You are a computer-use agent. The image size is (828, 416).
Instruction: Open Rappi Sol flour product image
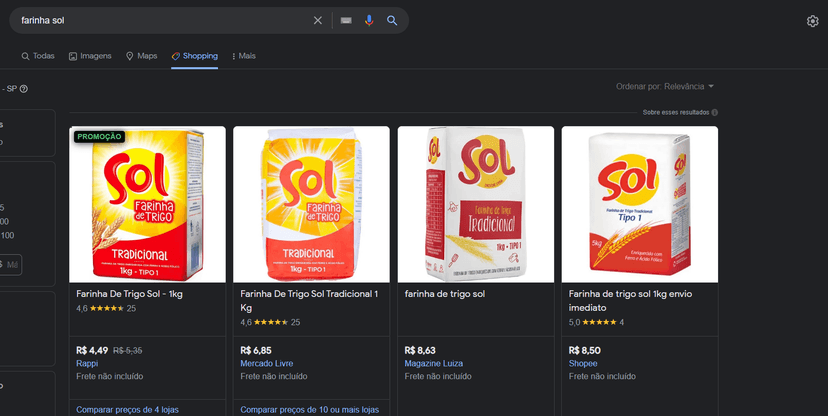coord(147,204)
